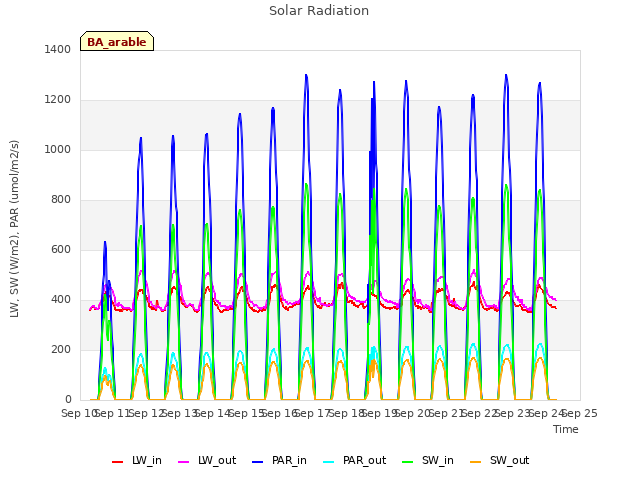The image size is (640, 480).
Task: Click the Time x-axis label
Action: (566, 429)
